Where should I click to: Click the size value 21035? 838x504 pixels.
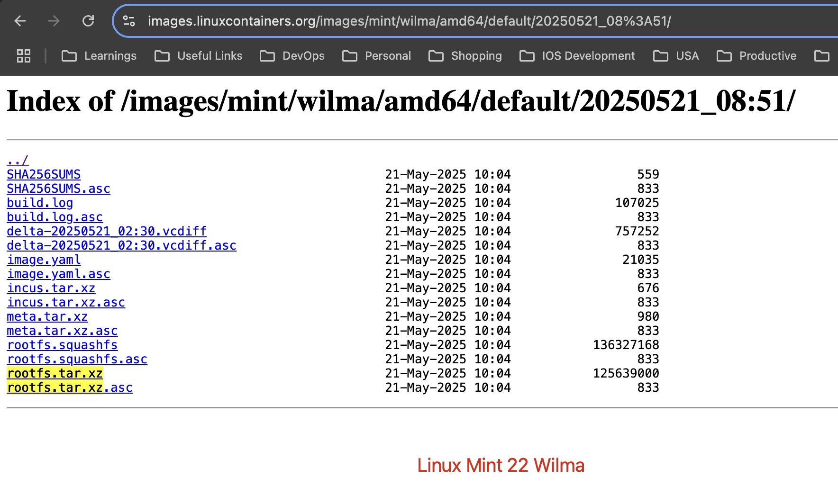(641, 260)
